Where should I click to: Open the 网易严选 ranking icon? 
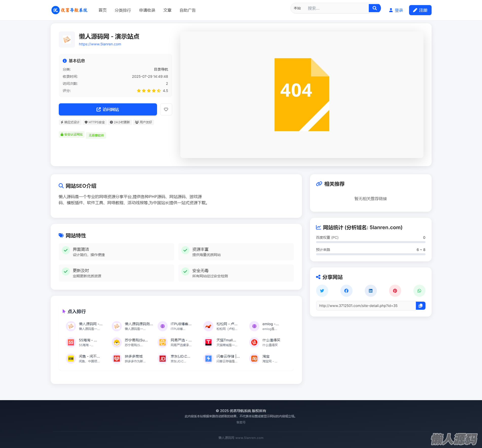(163, 342)
